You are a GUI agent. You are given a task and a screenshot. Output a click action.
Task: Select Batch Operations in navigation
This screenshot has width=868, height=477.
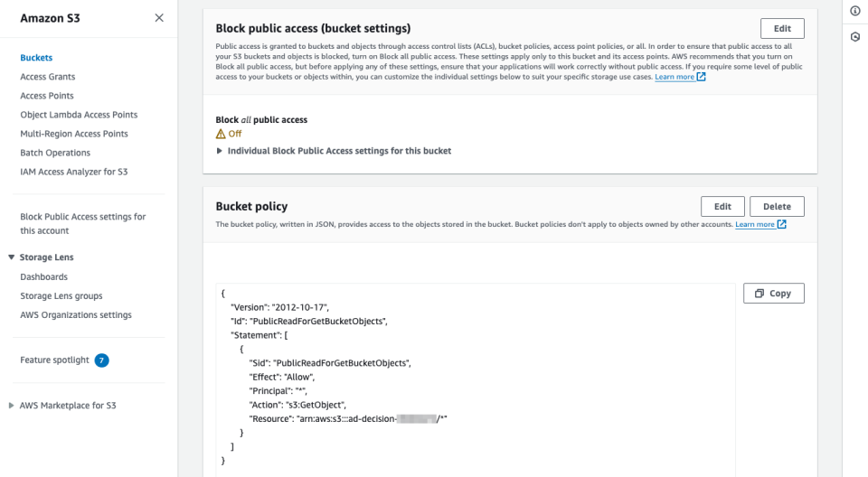pos(55,153)
